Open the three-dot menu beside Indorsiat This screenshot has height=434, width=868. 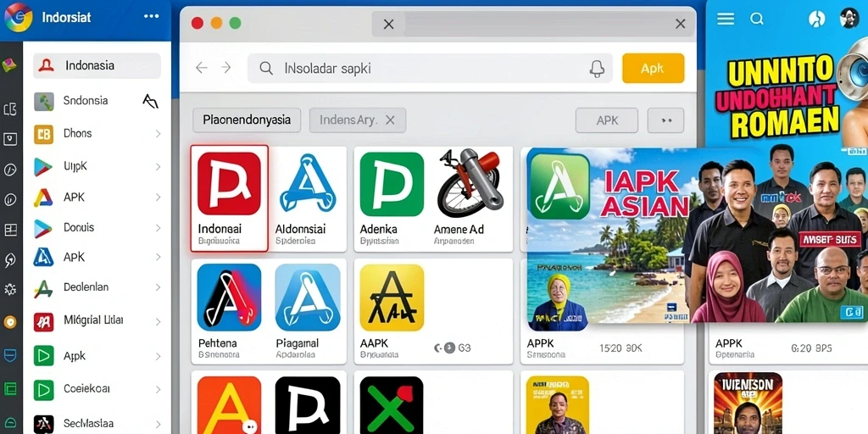click(x=151, y=17)
